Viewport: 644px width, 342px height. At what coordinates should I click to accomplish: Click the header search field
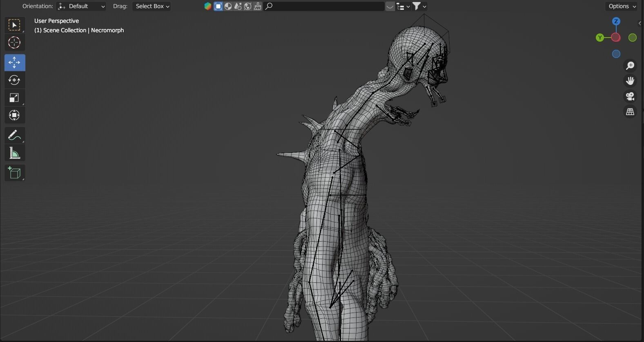324,6
